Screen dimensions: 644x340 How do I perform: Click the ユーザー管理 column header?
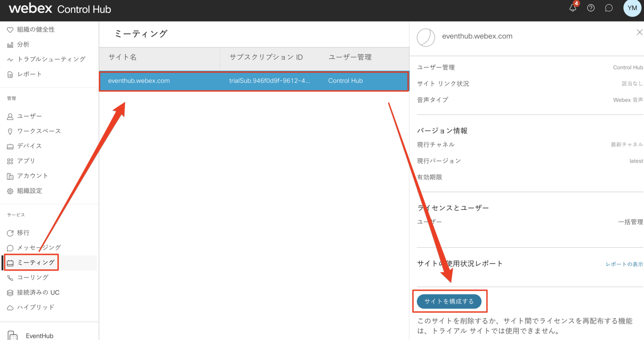[350, 57]
